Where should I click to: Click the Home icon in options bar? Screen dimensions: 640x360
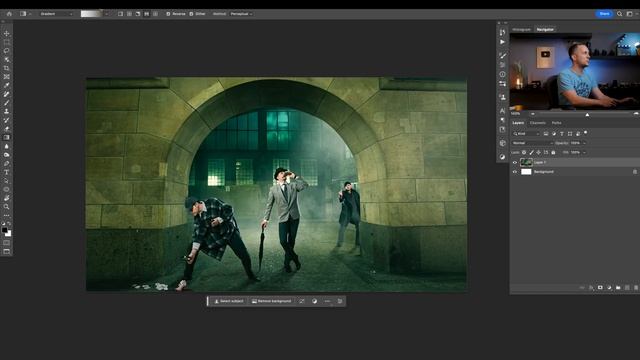(9, 14)
